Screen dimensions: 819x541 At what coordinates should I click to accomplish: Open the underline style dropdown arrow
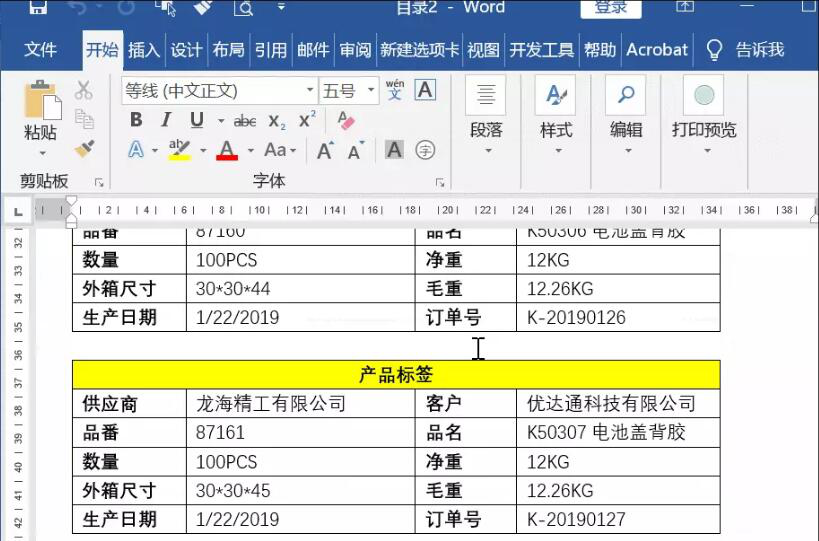click(221, 121)
